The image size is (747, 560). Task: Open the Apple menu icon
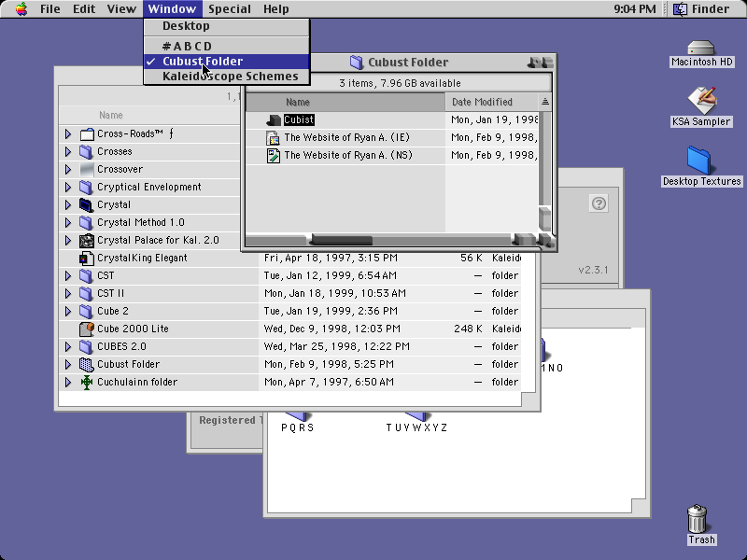(21, 8)
